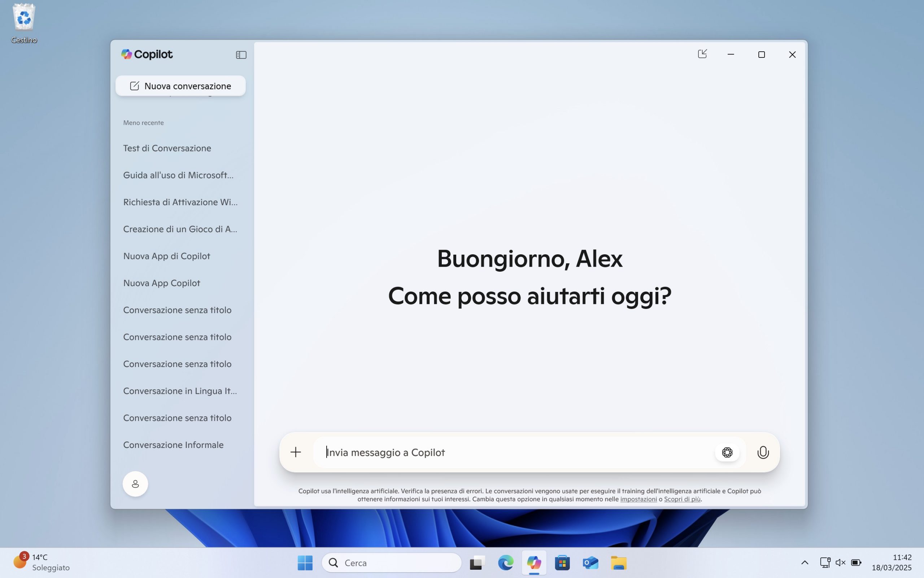Switch to compact view with pop-out icon

click(702, 54)
